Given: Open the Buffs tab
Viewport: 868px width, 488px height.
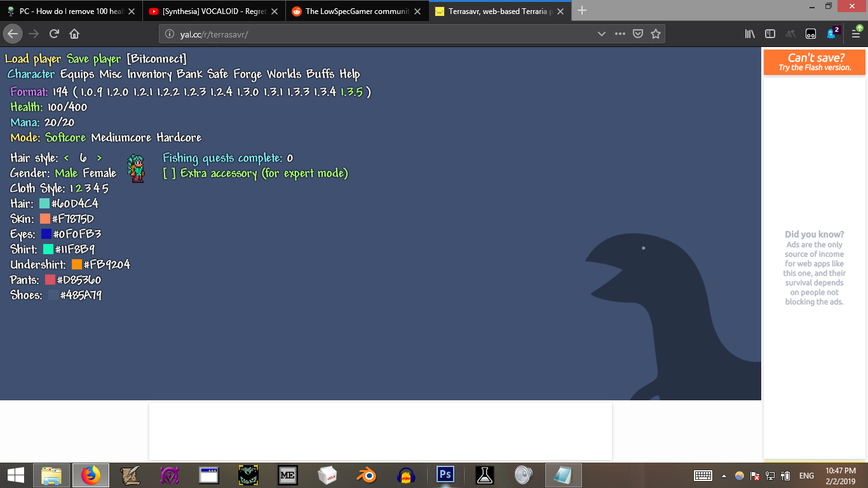Looking at the screenshot, I should (320, 74).
